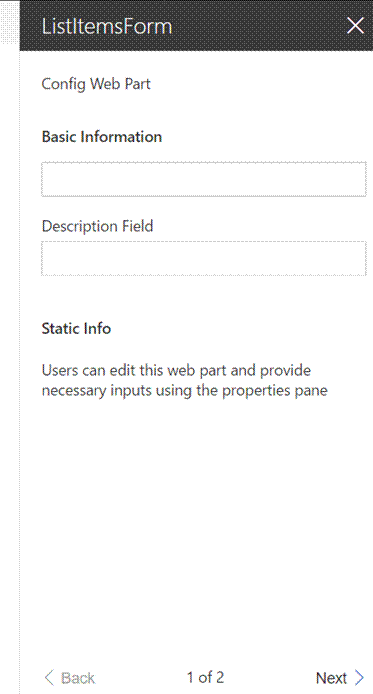
Task: Close the ListItemsForm properties pane
Action: coord(355,26)
